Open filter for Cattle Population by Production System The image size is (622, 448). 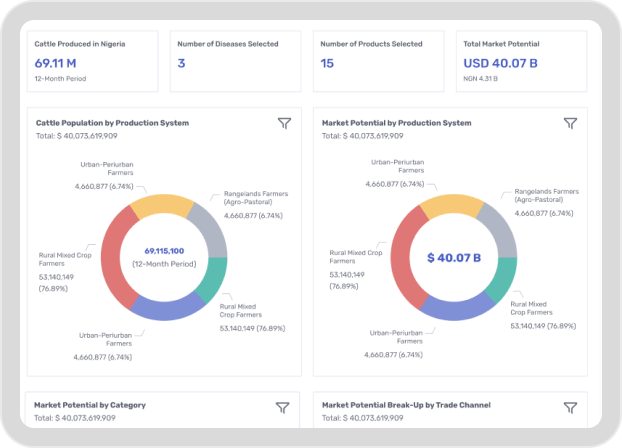(x=284, y=123)
